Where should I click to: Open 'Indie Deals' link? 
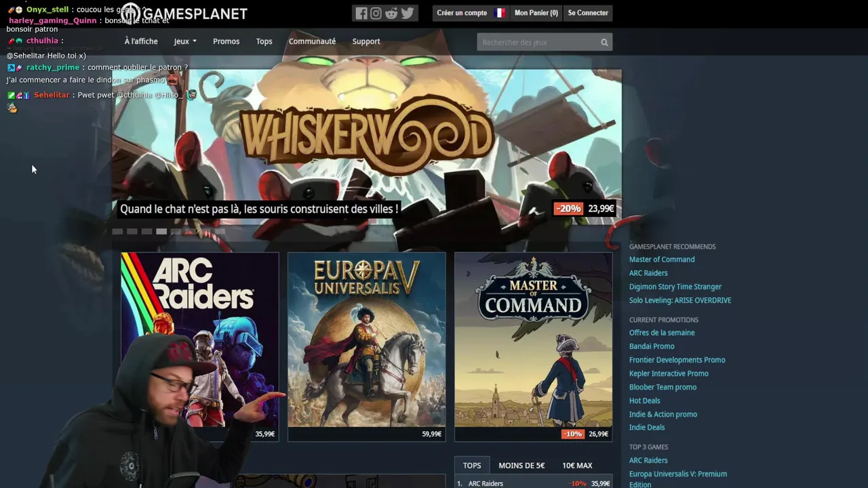click(x=647, y=428)
